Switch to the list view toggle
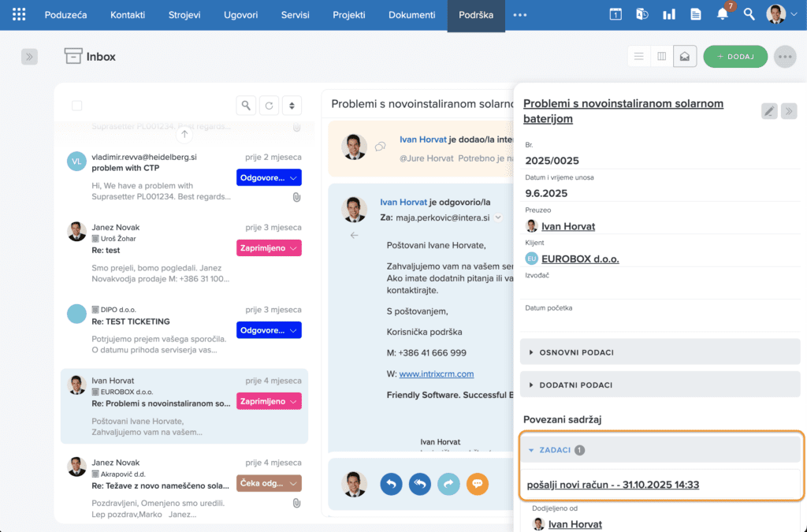This screenshot has height=532, width=807. pos(639,56)
